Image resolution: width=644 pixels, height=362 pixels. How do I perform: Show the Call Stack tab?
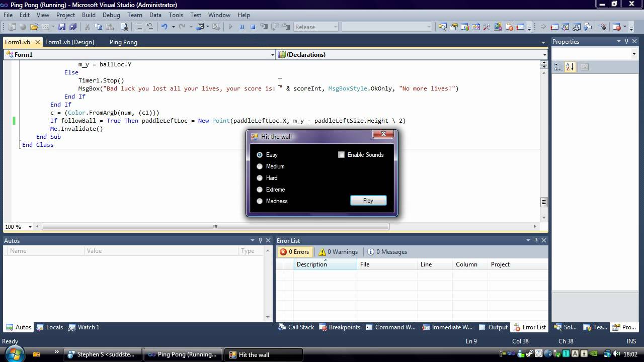click(296, 327)
